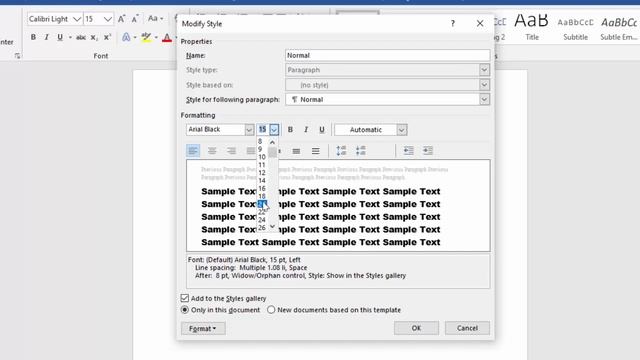Choose size 12 from list

tap(262, 173)
